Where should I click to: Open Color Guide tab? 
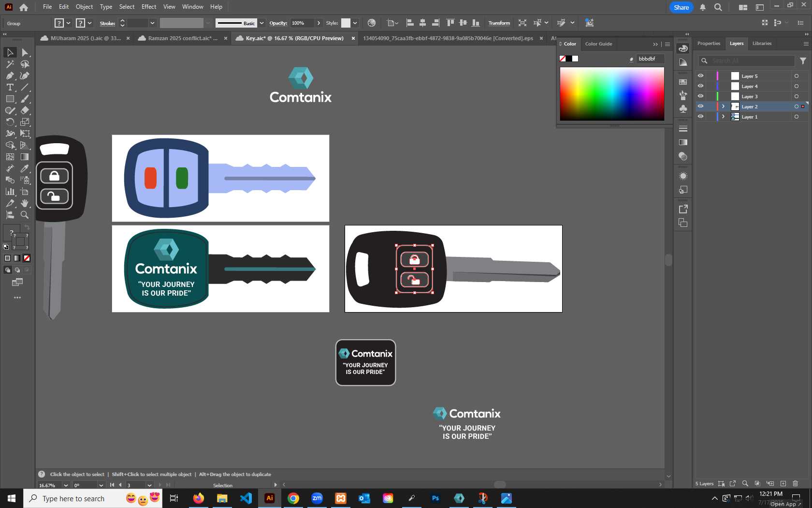pos(598,44)
